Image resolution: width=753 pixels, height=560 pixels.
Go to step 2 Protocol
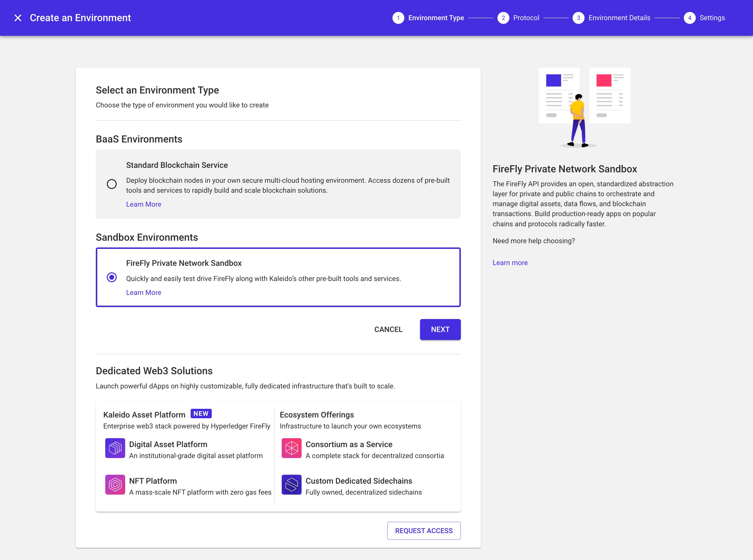(518, 18)
